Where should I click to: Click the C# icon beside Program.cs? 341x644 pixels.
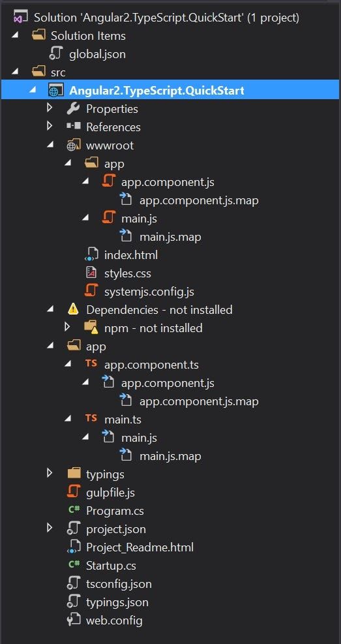[74, 510]
